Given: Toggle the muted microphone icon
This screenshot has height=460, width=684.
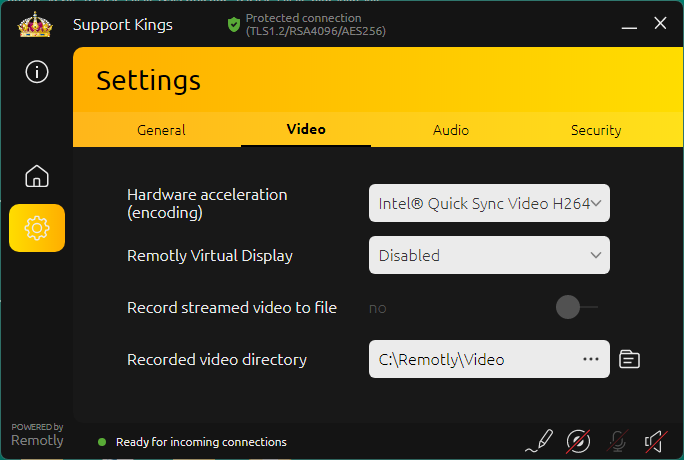Looking at the screenshot, I should pyautogui.click(x=618, y=440).
